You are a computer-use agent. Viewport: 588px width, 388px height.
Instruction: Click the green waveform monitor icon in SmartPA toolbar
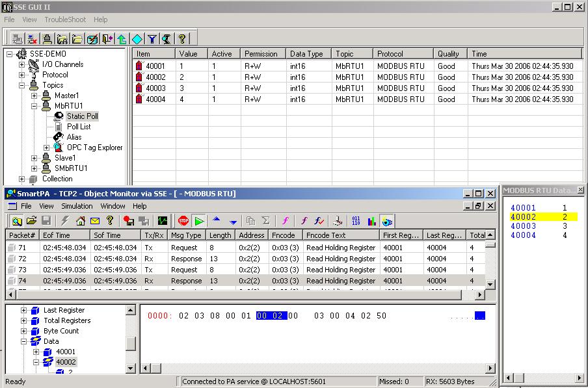[x=163, y=221]
